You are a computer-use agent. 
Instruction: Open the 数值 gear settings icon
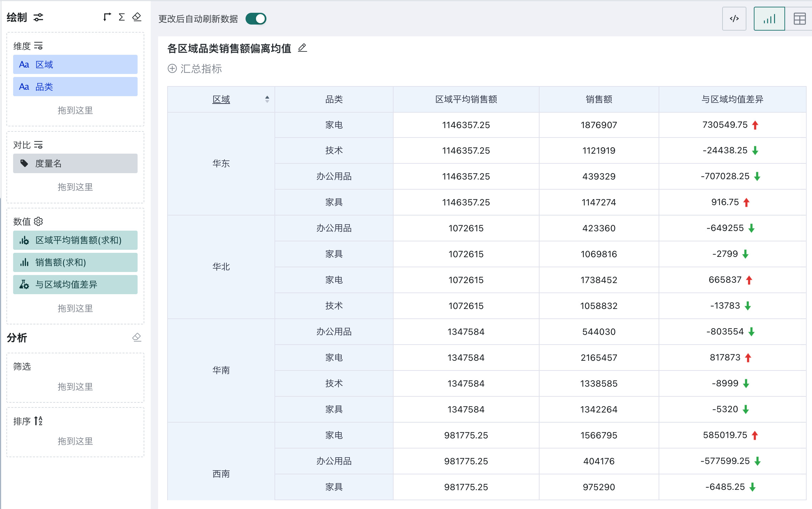pos(38,221)
